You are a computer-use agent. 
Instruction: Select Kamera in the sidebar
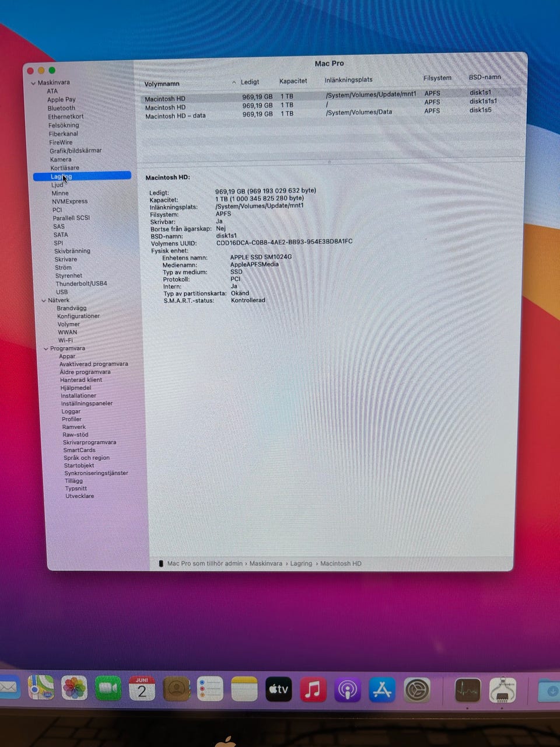[x=61, y=159]
